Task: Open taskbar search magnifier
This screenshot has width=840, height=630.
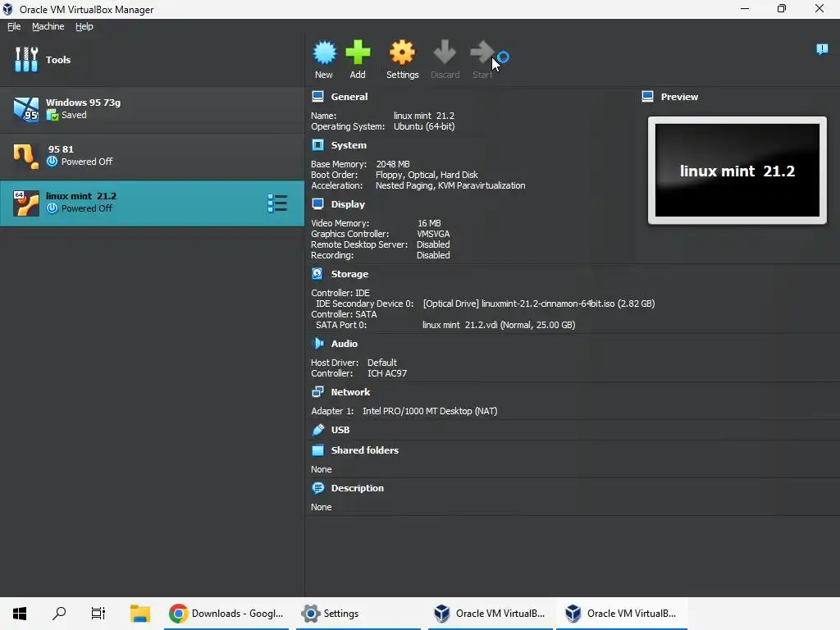Action: pyautogui.click(x=59, y=614)
